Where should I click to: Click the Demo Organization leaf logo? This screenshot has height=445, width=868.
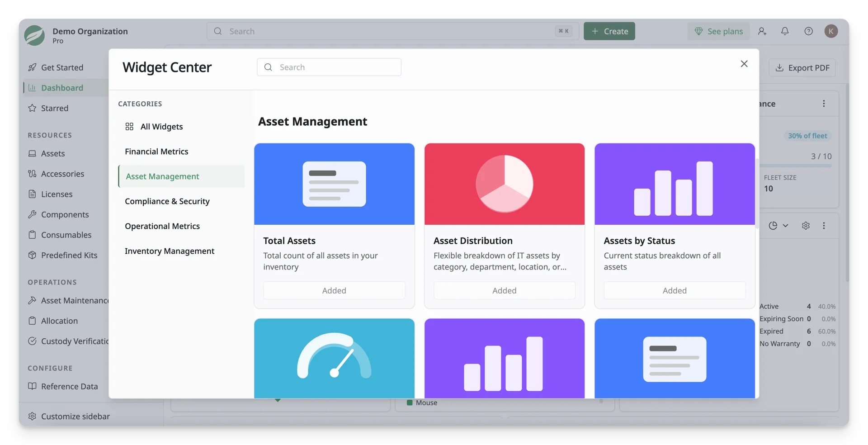point(34,35)
